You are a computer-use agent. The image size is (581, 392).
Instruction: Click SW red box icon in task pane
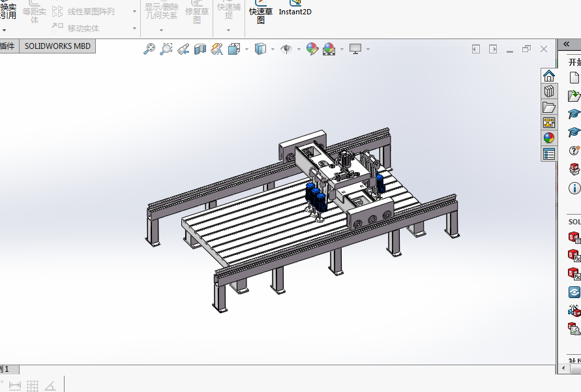point(574,170)
